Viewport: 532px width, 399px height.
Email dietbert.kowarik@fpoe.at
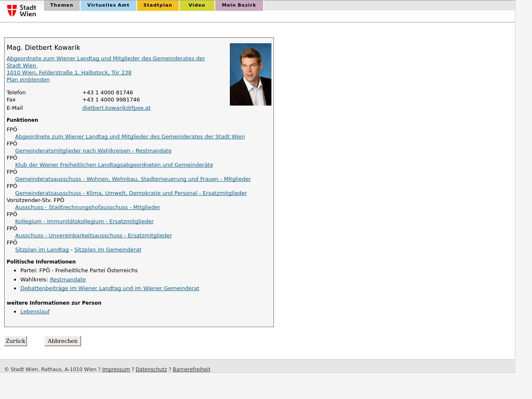pyautogui.click(x=116, y=108)
